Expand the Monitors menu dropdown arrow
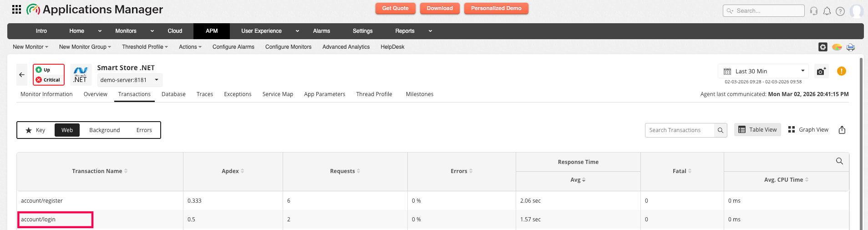This screenshot has width=868, height=230. tap(152, 31)
